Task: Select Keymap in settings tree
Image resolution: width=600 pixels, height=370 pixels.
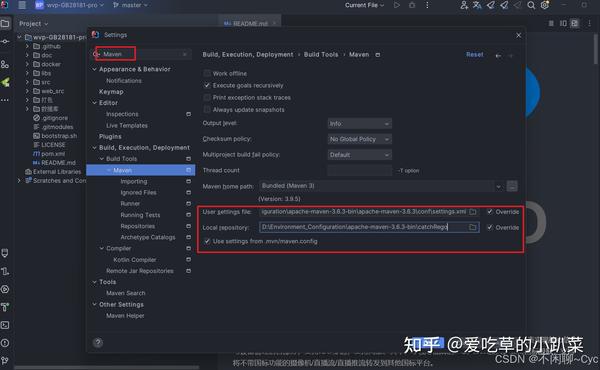Action: (x=111, y=92)
